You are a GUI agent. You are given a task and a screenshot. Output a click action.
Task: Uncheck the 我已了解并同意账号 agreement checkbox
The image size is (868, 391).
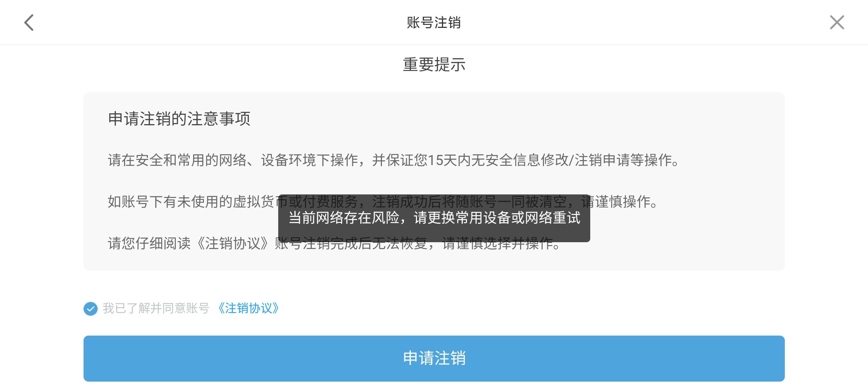click(90, 309)
